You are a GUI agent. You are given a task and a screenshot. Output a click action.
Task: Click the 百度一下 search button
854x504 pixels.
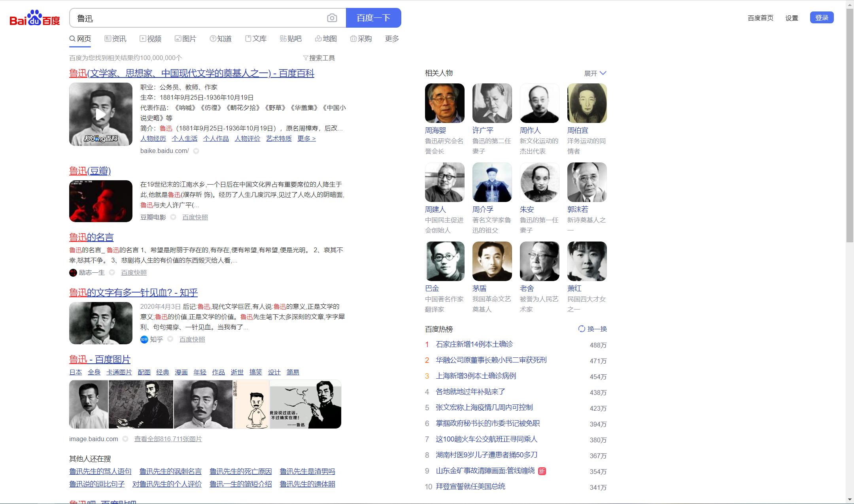[x=373, y=17]
